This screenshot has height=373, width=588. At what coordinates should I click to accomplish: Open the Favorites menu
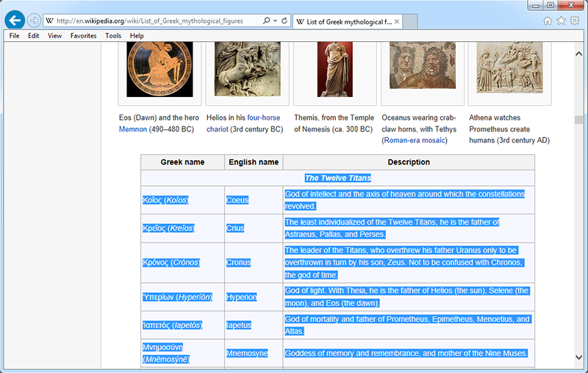(83, 35)
